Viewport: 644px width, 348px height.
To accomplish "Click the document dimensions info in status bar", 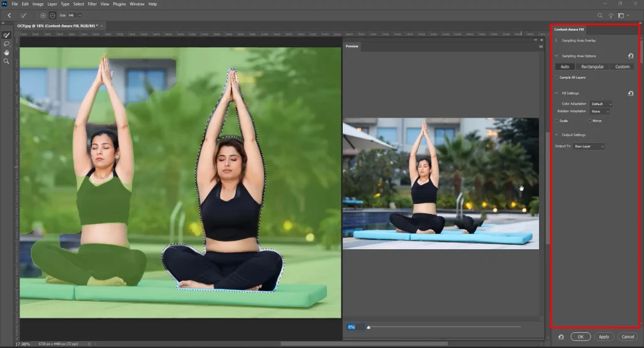I will point(58,344).
